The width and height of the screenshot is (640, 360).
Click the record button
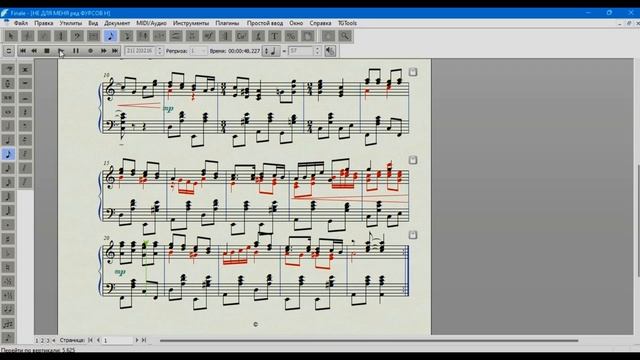[x=90, y=51]
